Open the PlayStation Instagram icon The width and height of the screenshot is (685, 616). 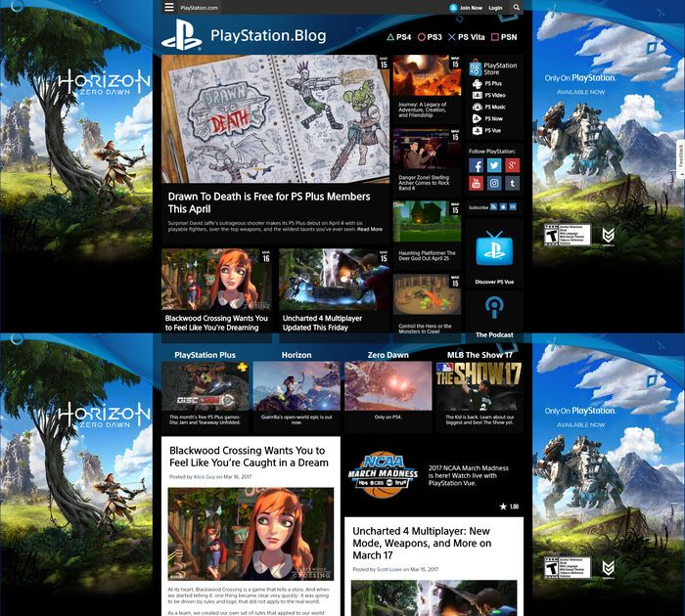[x=494, y=184]
